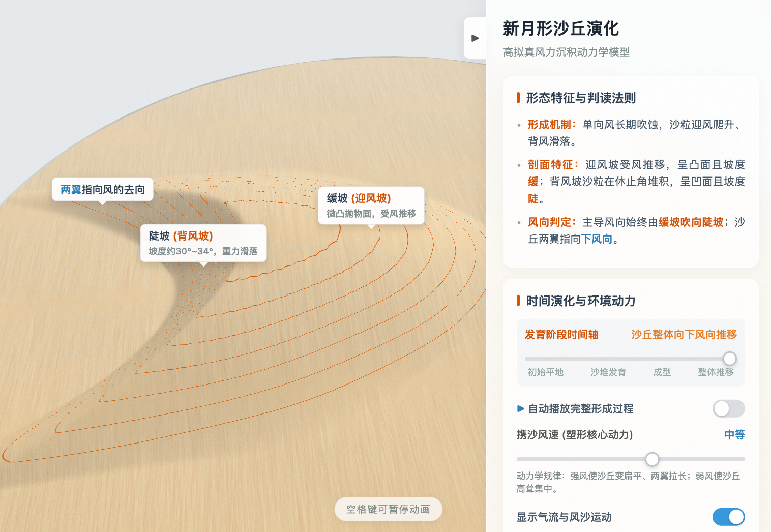771x532 pixels.
Task: Select the 整体推移 stage label
Action: click(x=716, y=372)
